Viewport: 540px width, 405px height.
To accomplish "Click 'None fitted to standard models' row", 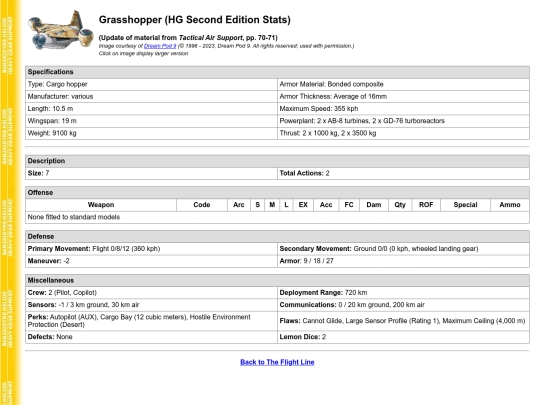I will coord(277,217).
